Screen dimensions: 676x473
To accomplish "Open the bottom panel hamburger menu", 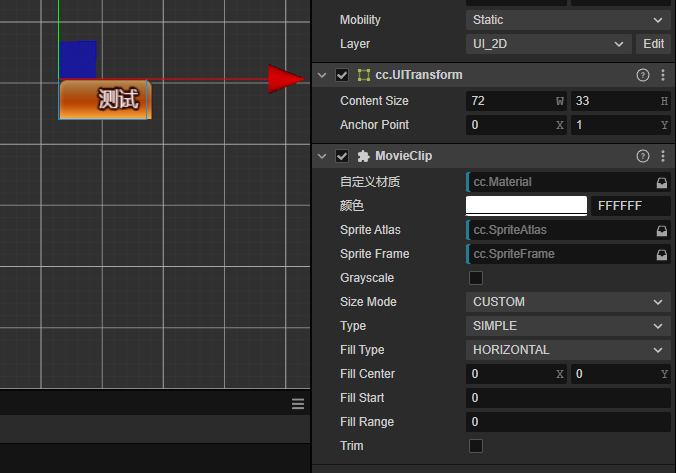I will coord(298,404).
